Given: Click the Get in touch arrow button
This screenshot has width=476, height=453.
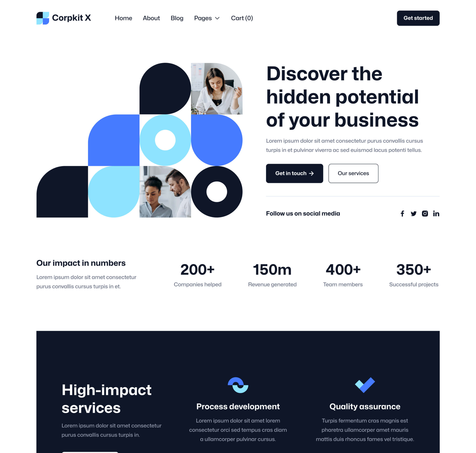Looking at the screenshot, I should point(294,173).
